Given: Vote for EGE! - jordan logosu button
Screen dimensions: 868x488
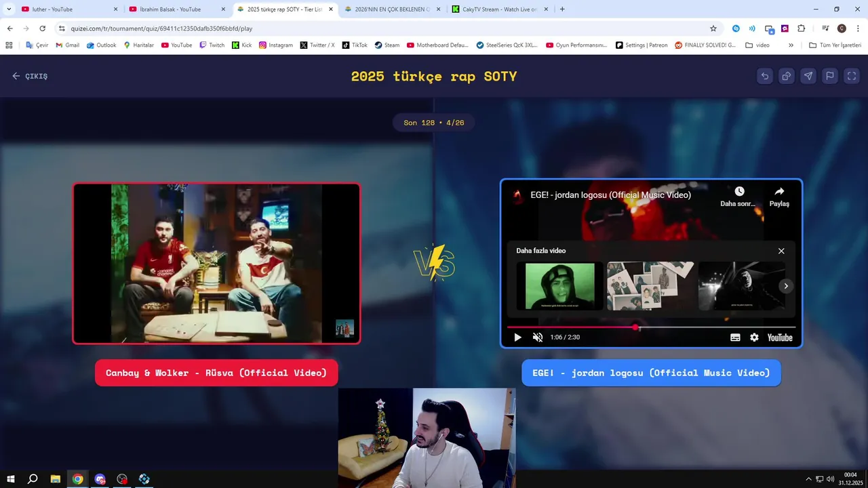Looking at the screenshot, I should (651, 373).
